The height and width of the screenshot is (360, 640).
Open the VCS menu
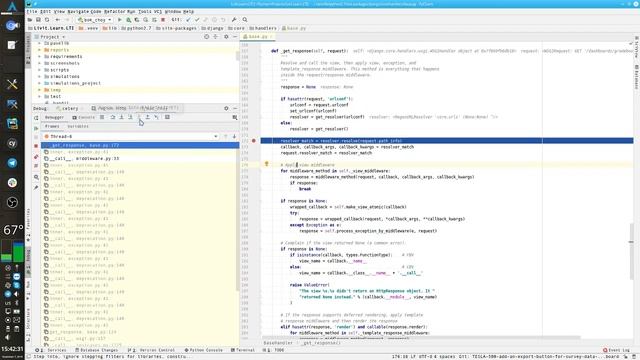point(158,11)
